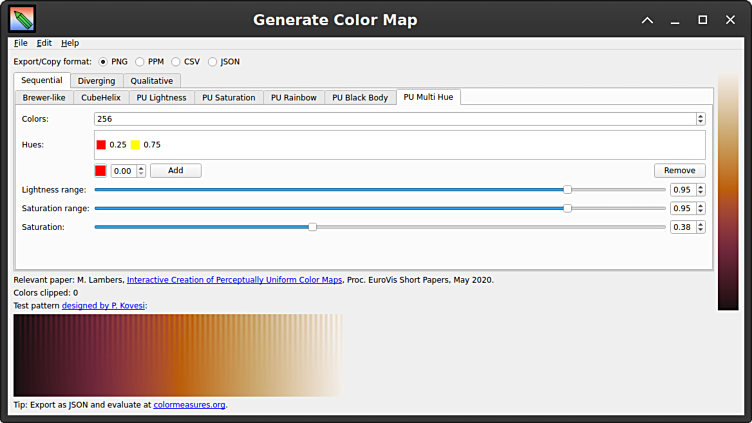
Task: Click the vertical color map preview strip
Action: (727, 192)
